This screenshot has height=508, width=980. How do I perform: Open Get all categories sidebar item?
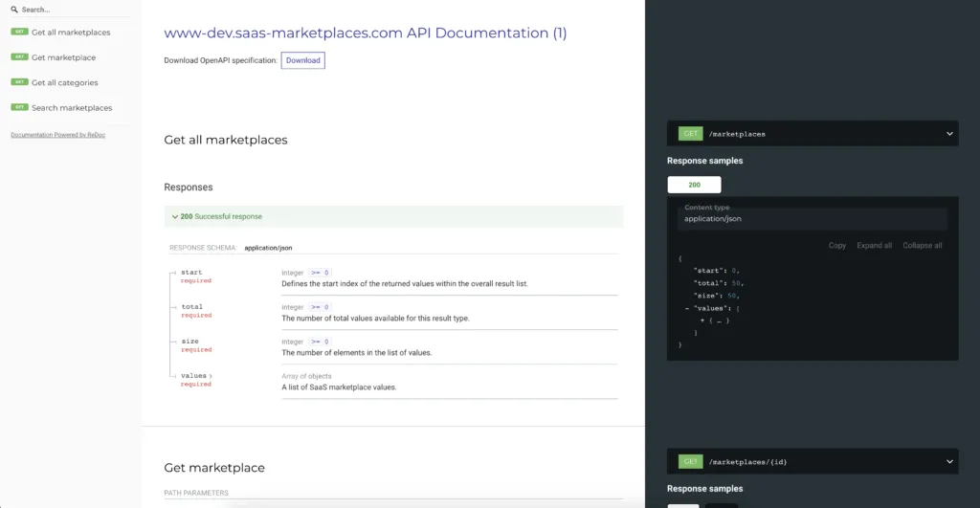click(x=64, y=82)
